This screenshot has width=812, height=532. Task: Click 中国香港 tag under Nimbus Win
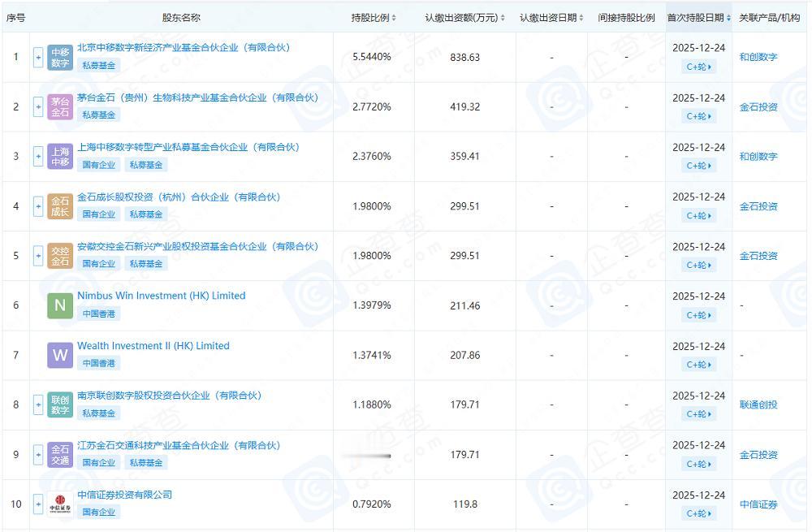[99, 314]
